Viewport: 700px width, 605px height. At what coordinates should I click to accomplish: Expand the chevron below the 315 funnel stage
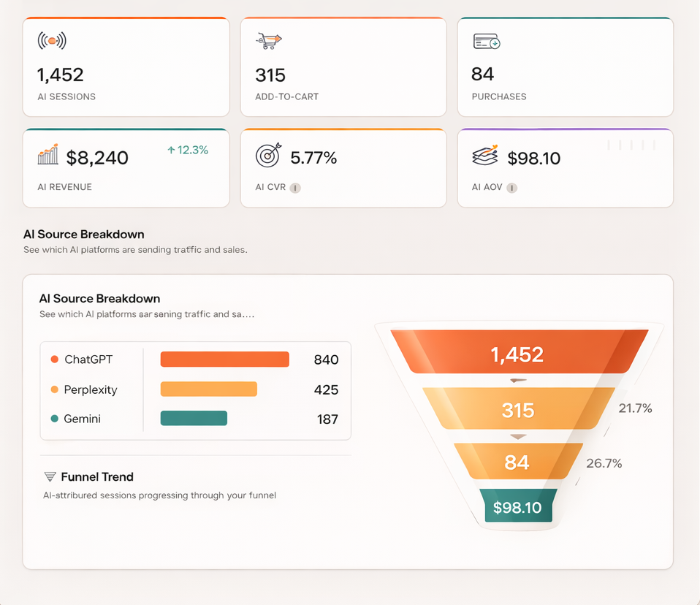(518, 436)
